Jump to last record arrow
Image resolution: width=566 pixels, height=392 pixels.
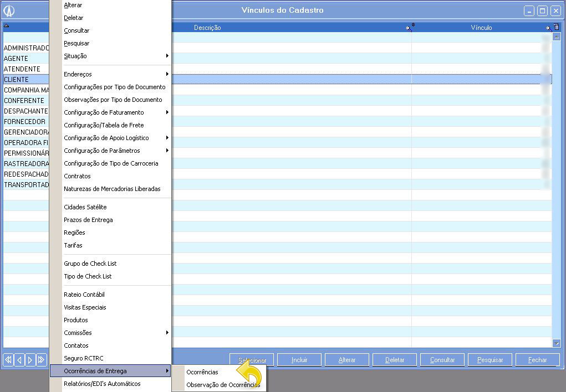[42, 360]
